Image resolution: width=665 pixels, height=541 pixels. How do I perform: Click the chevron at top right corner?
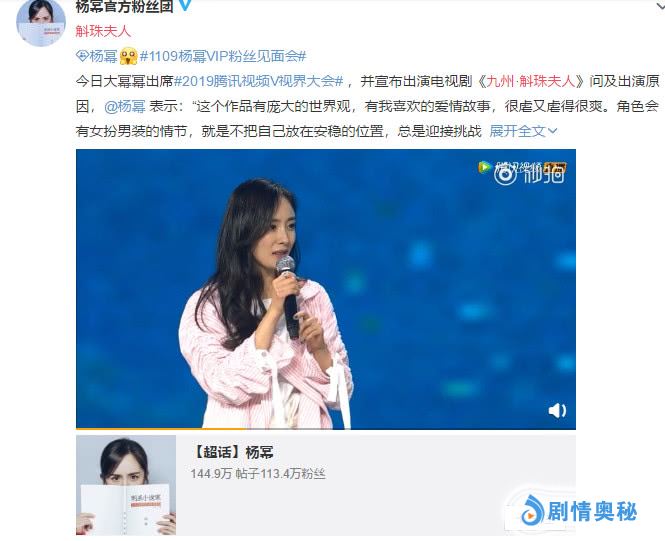661,6
